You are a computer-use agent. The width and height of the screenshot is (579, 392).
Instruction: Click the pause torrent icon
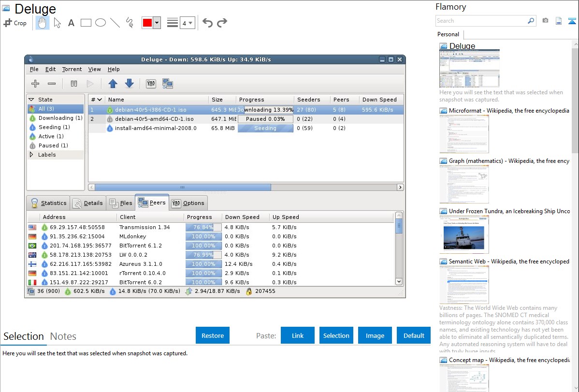tap(74, 84)
